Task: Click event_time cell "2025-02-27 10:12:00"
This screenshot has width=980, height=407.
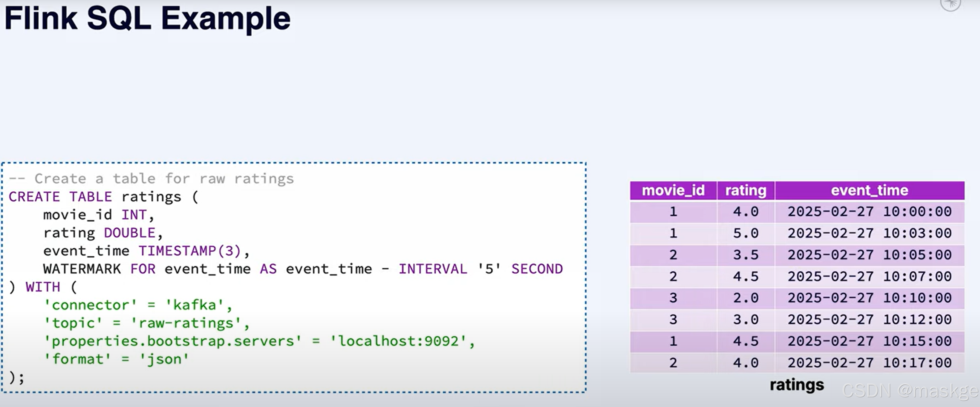Action: (870, 320)
